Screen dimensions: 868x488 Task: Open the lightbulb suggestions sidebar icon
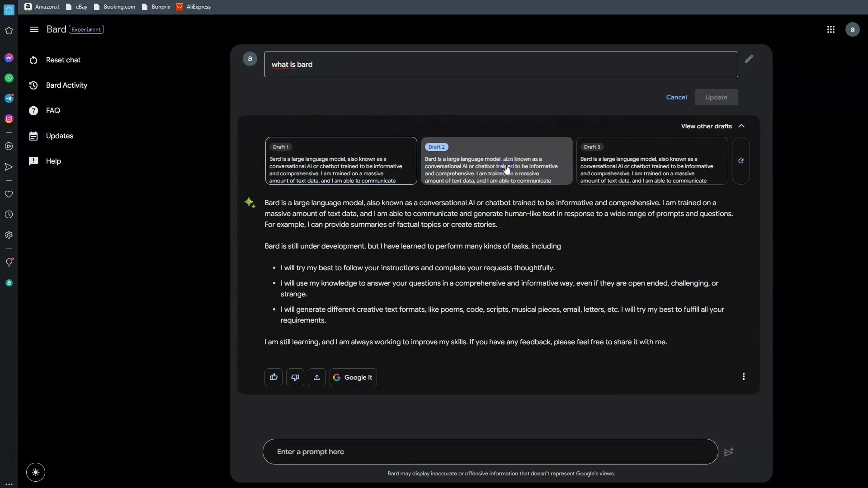(9, 263)
